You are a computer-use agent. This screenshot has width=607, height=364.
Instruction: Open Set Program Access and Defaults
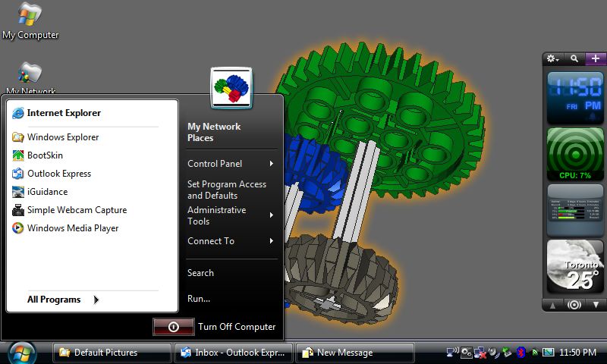(227, 190)
